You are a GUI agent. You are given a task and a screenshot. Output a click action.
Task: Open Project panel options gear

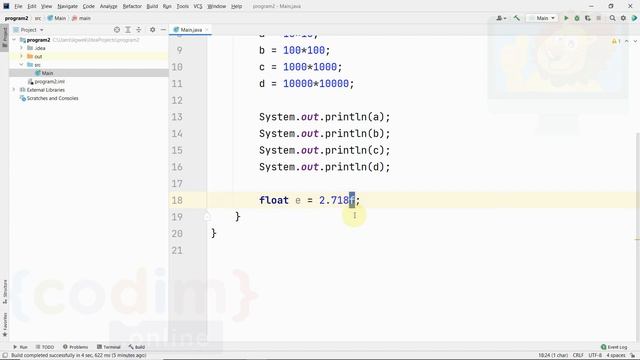152,30
